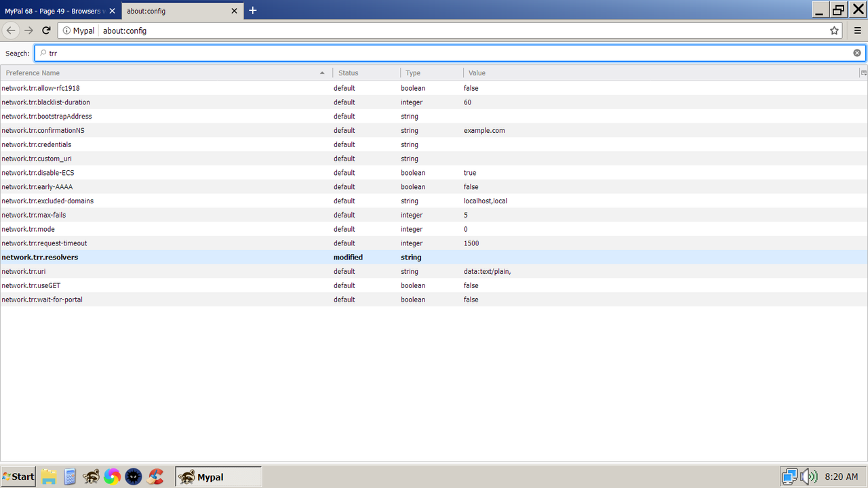Open the colorful pinwheel app on taskbar

tap(112, 476)
